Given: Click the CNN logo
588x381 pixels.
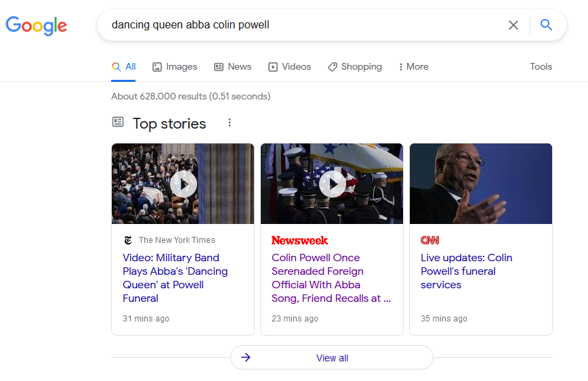Looking at the screenshot, I should (x=429, y=240).
